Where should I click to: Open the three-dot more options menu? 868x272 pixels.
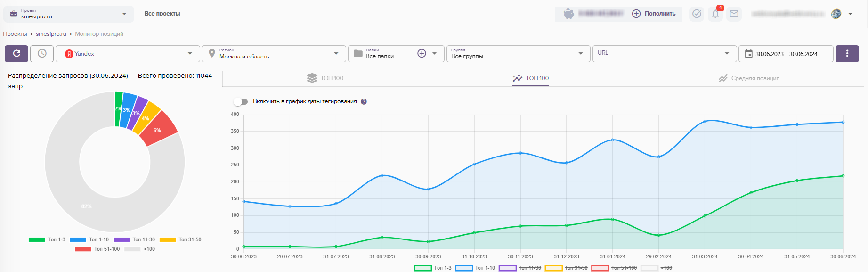pos(847,54)
